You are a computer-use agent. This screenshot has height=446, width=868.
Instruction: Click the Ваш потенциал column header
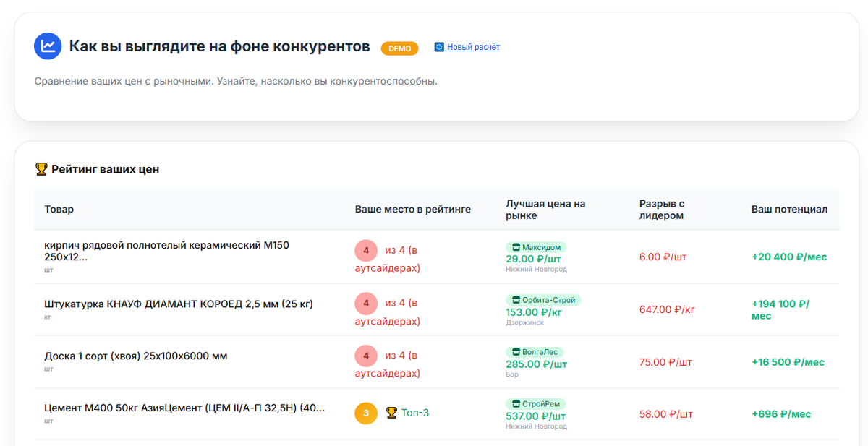pyautogui.click(x=790, y=209)
